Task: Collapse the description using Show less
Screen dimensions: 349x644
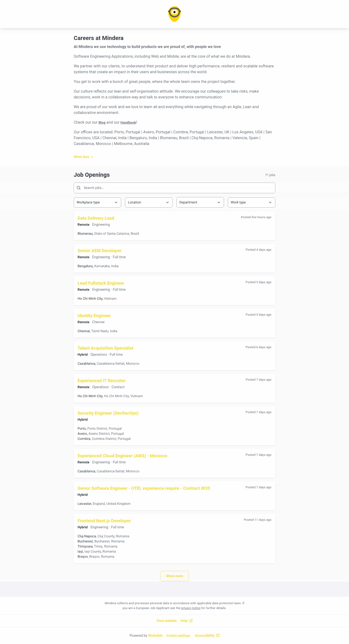Action: pos(81,157)
